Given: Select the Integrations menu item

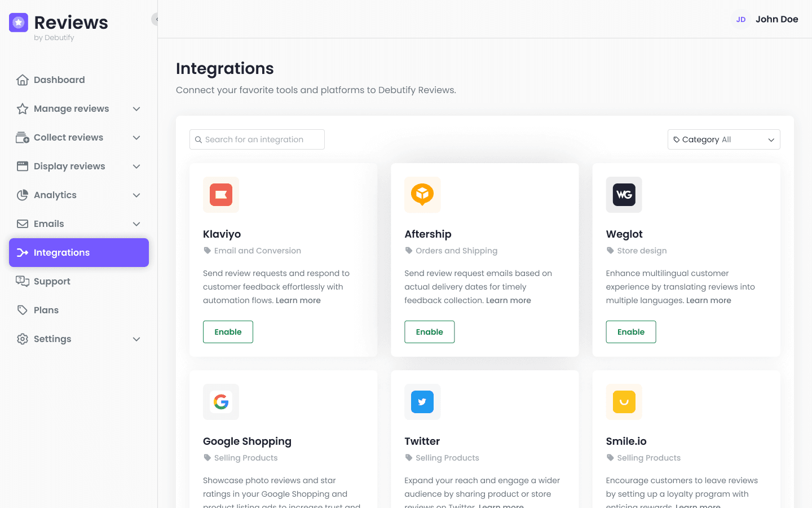Looking at the screenshot, I should [x=79, y=253].
